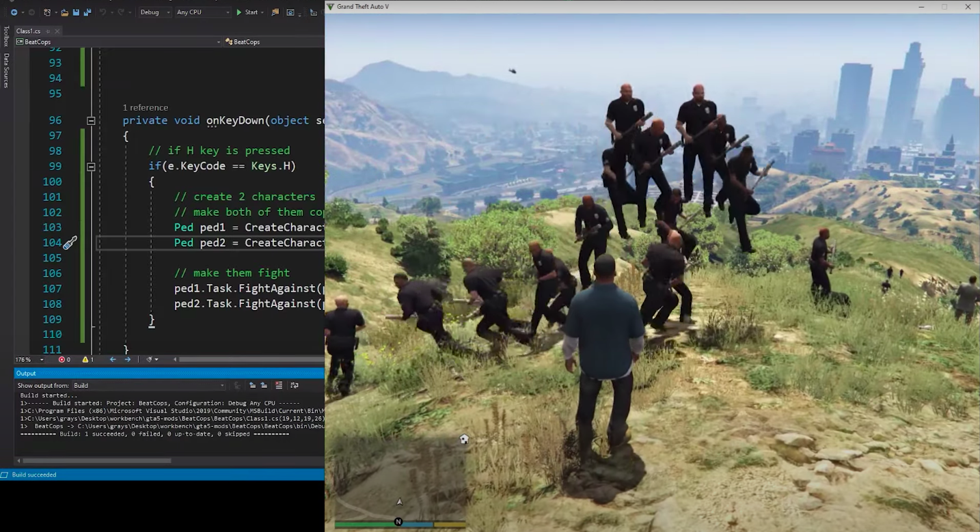Collapse the if block at line 99

click(x=91, y=166)
